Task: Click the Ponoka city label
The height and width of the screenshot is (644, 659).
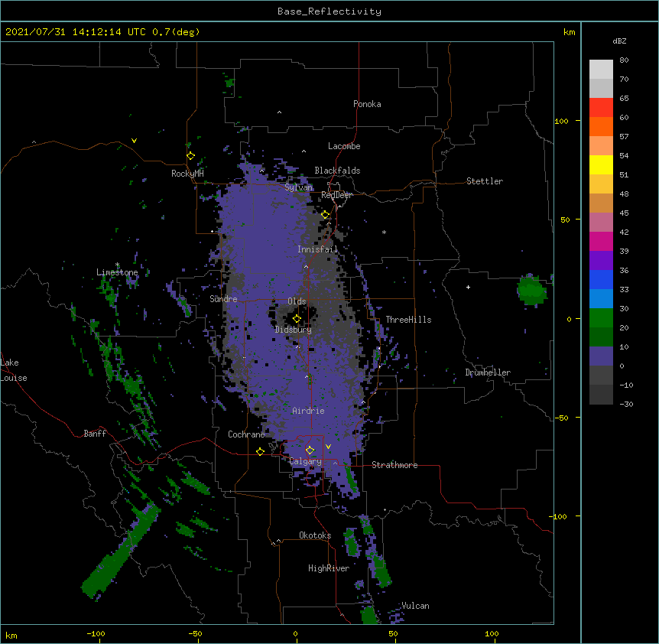Action: click(x=367, y=104)
